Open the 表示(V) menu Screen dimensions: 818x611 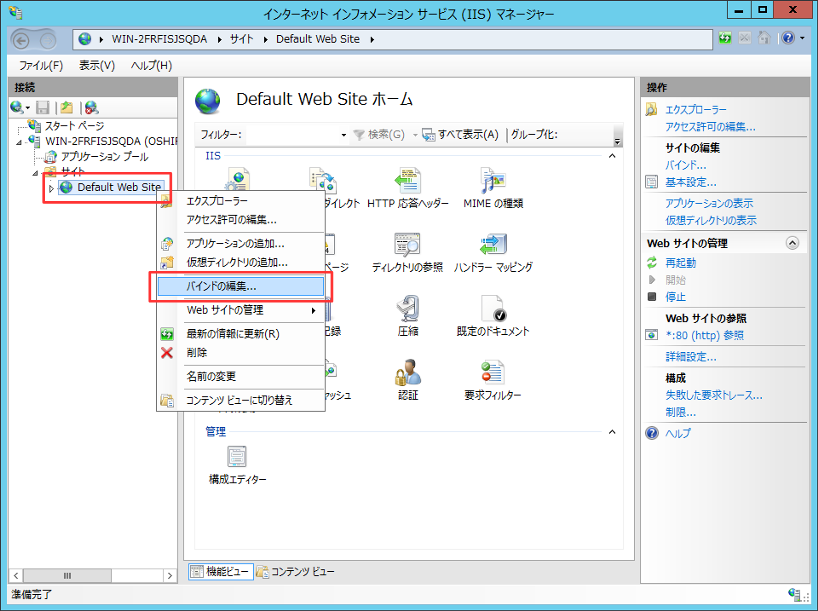(97, 66)
